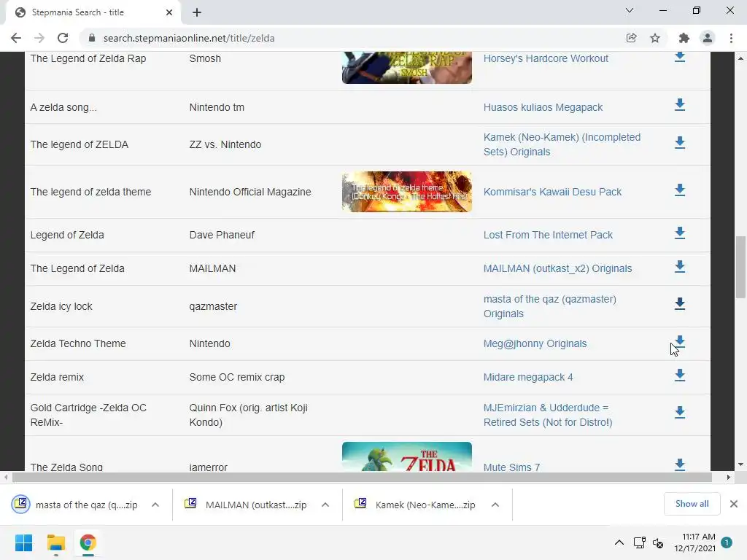Screen dimensions: 747x560
Task: Download Kommisar's Kawaii Desu Pack
Action: click(x=680, y=190)
